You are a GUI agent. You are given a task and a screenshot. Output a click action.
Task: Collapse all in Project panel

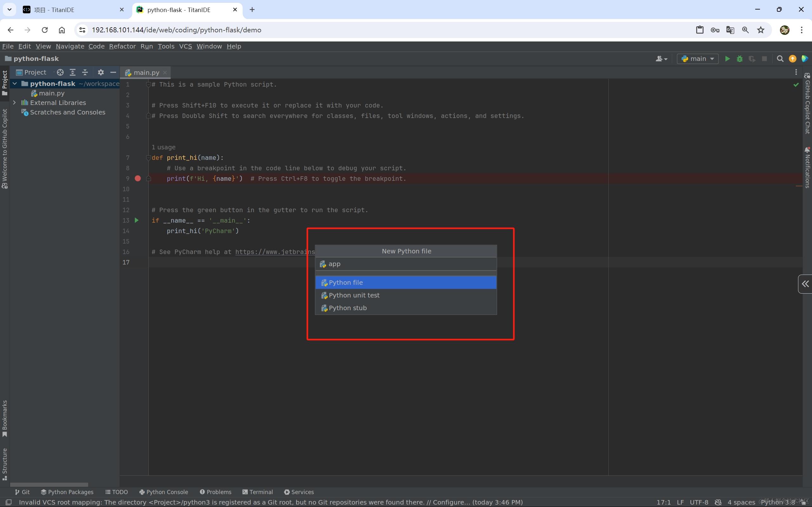coord(85,72)
